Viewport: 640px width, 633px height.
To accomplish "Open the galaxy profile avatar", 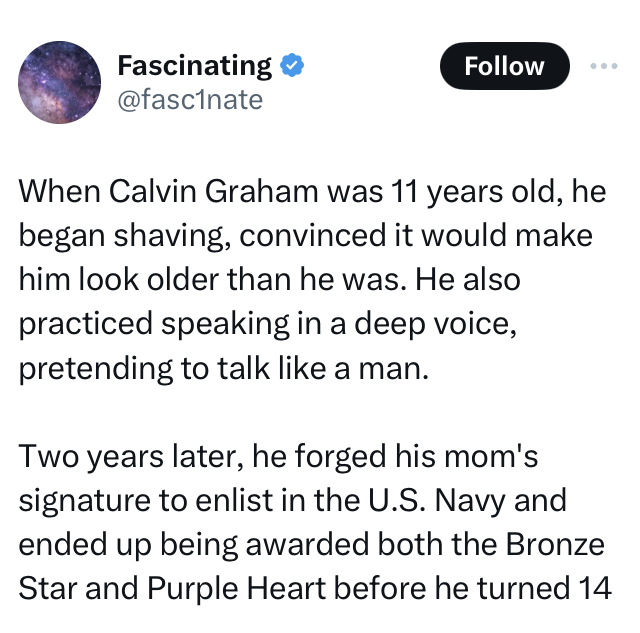I will 60,82.
